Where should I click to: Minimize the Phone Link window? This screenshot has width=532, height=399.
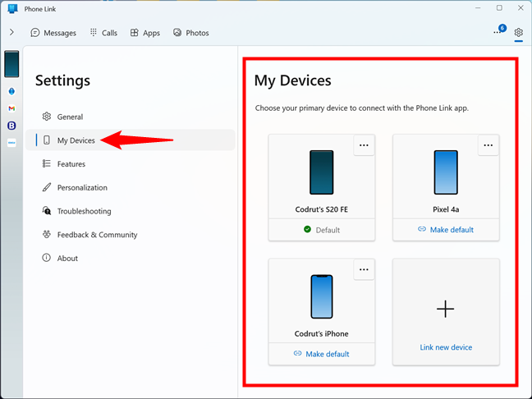[478, 8]
